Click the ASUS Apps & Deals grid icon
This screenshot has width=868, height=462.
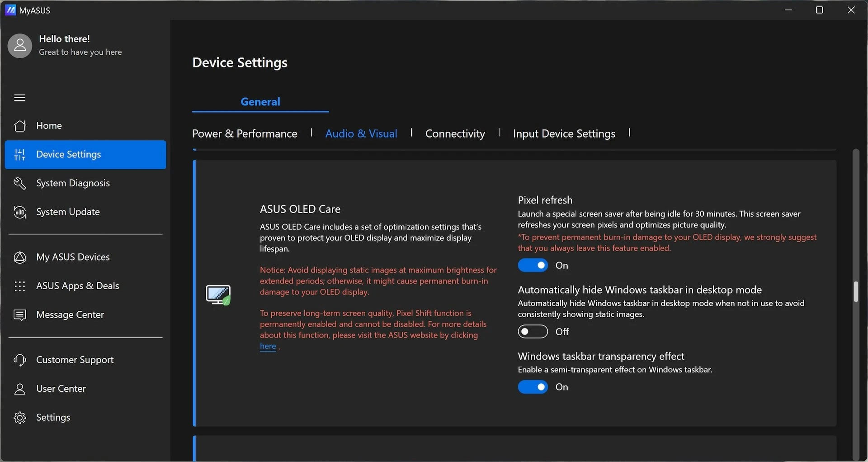tap(20, 286)
